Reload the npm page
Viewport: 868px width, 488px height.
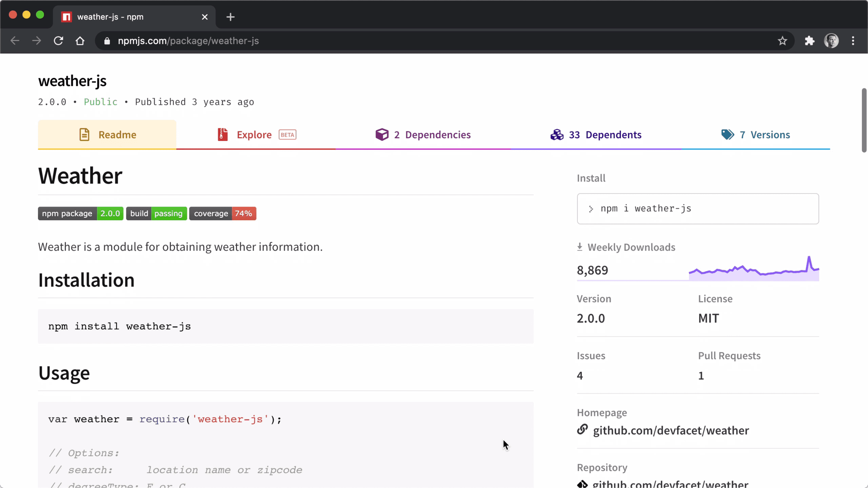[58, 41]
